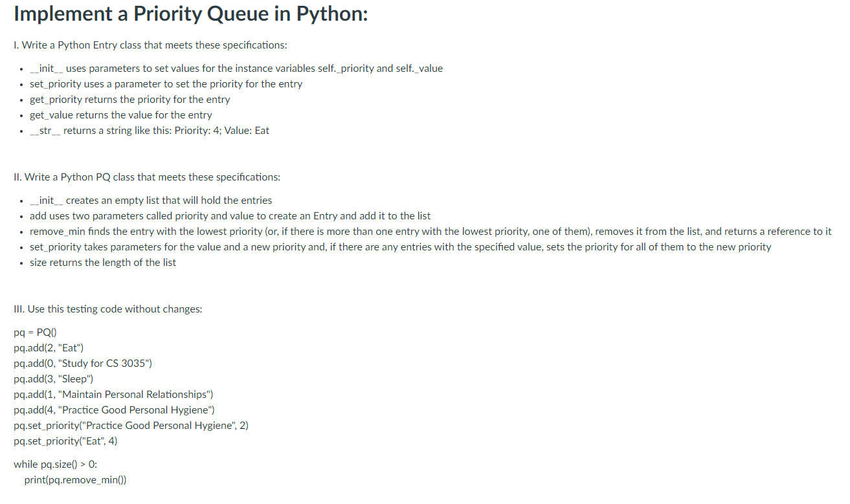Click the pq.set_priority("Eat", 4) code line

click(x=65, y=441)
